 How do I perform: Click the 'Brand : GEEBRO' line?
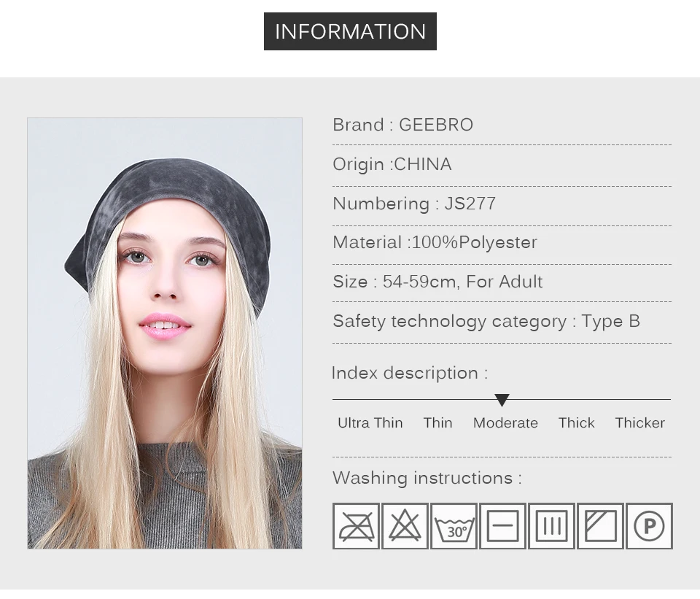point(402,125)
